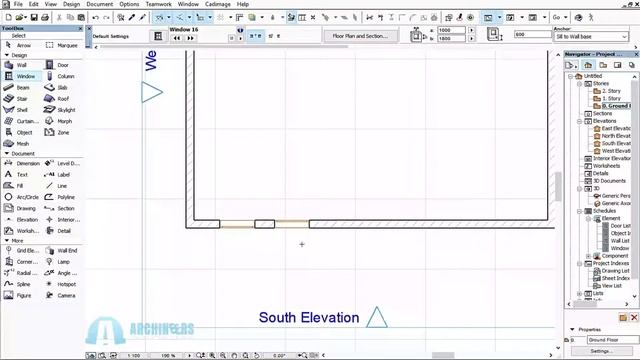
Task: Choose the Column tool
Action: pyautogui.click(x=60, y=76)
